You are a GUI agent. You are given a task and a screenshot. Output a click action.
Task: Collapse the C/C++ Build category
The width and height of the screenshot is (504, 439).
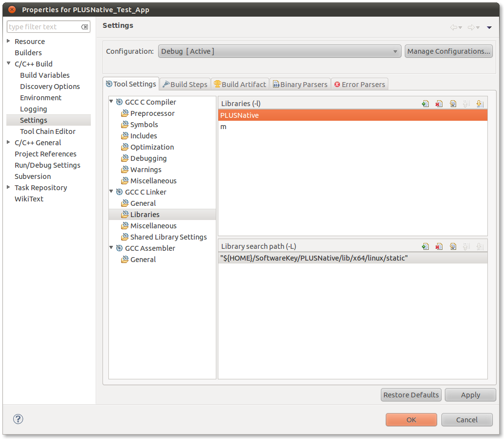pyautogui.click(x=8, y=64)
